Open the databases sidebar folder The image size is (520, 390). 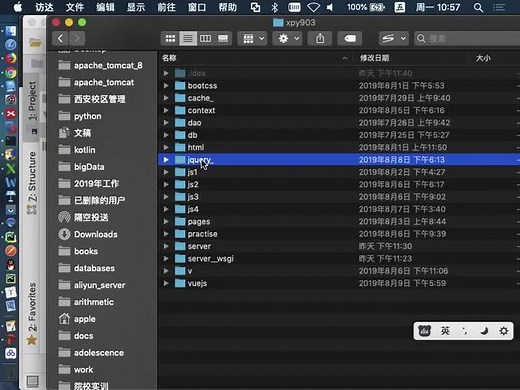pyautogui.click(x=86, y=268)
